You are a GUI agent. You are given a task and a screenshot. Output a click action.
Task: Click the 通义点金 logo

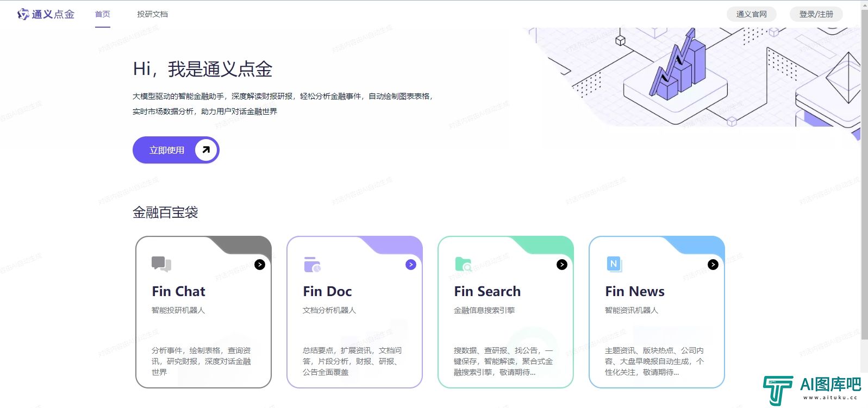pos(46,14)
